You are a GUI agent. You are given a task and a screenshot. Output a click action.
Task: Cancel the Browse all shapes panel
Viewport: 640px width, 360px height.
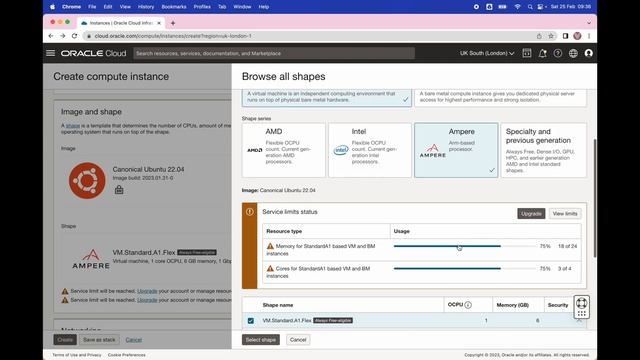tap(298, 340)
